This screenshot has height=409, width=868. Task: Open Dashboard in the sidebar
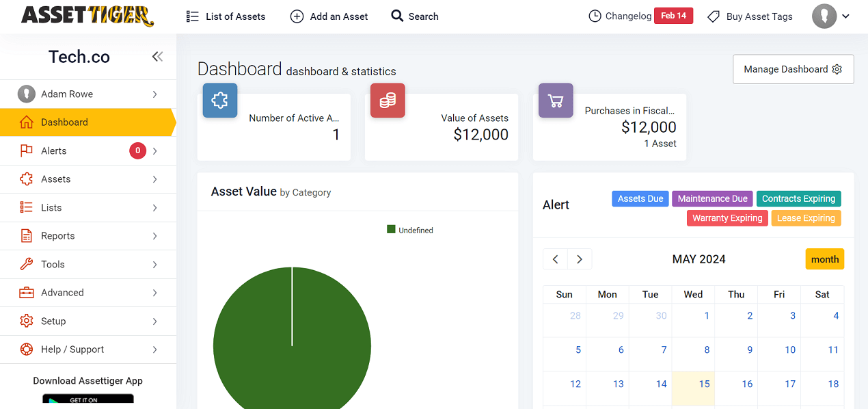click(x=88, y=122)
